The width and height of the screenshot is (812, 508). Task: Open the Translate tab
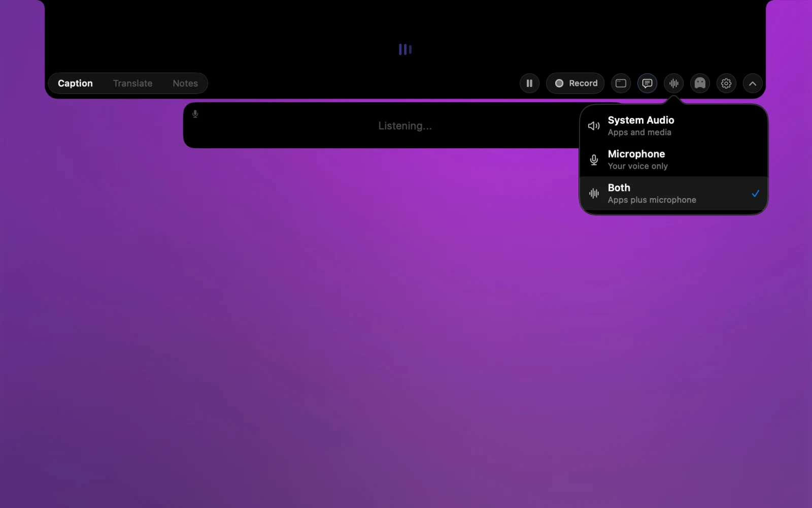132,83
